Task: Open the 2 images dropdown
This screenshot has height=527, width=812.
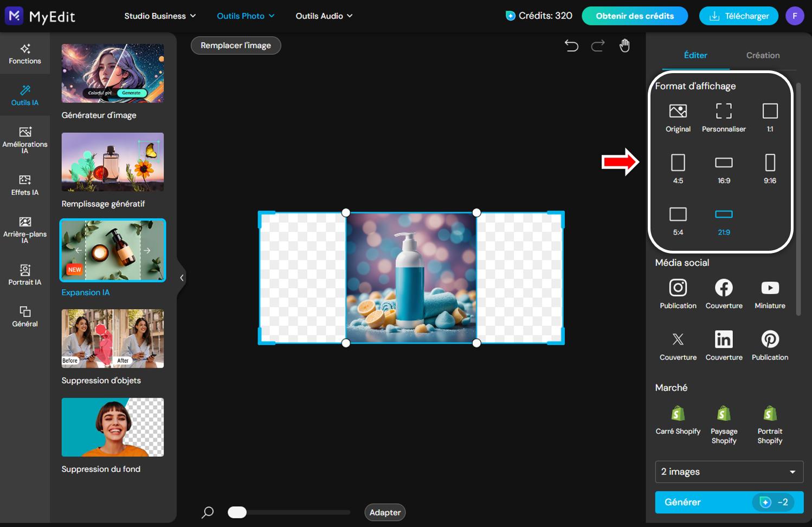Action: point(729,472)
